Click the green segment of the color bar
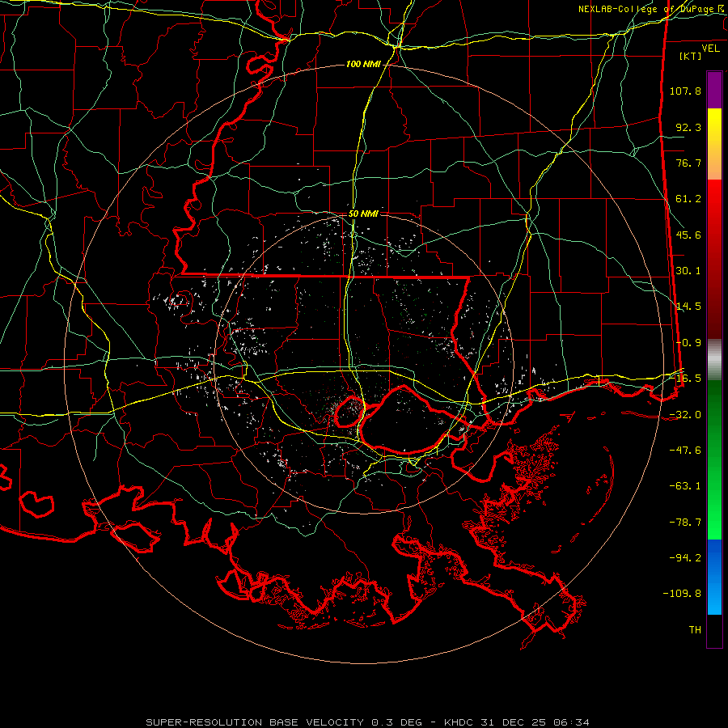 point(714,459)
